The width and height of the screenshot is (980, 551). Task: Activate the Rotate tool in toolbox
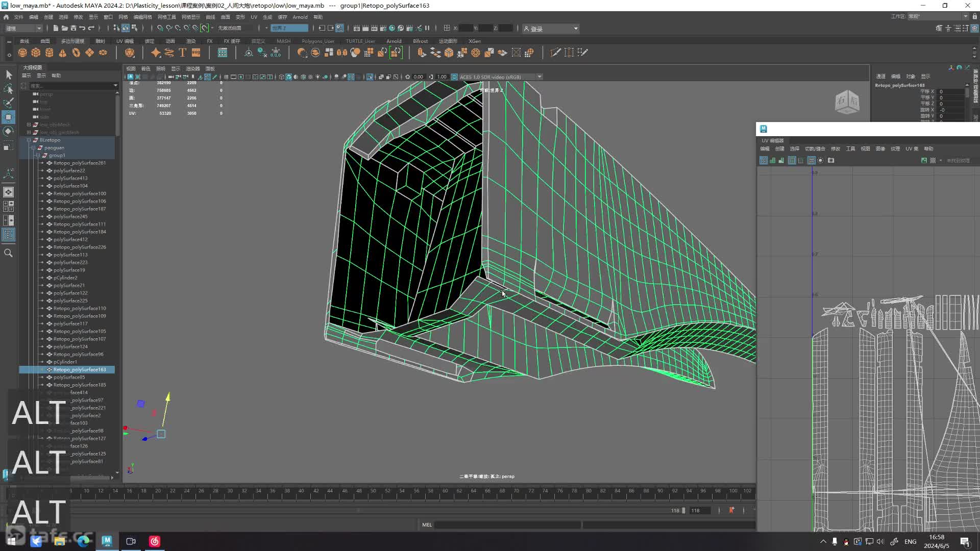tap(9, 132)
